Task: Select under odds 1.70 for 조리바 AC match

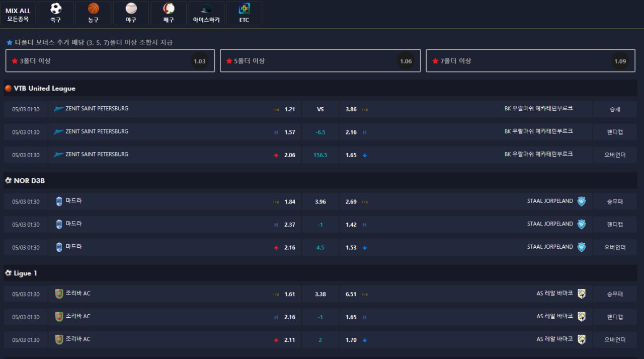Action: (351, 340)
